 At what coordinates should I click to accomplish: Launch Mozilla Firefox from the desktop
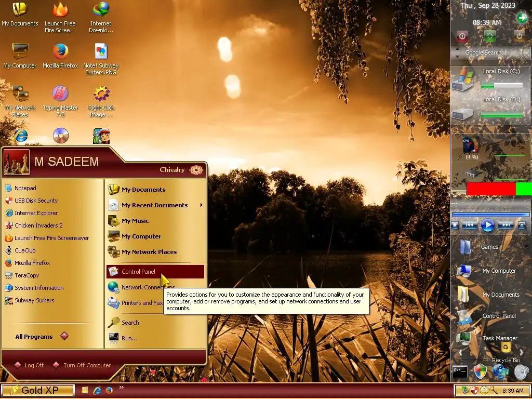[60, 56]
